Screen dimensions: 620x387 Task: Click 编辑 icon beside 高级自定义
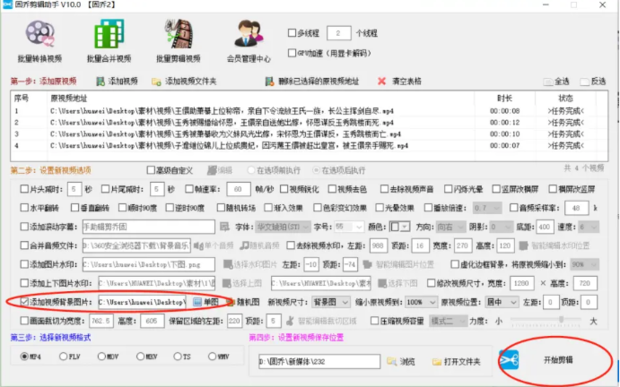coord(212,170)
